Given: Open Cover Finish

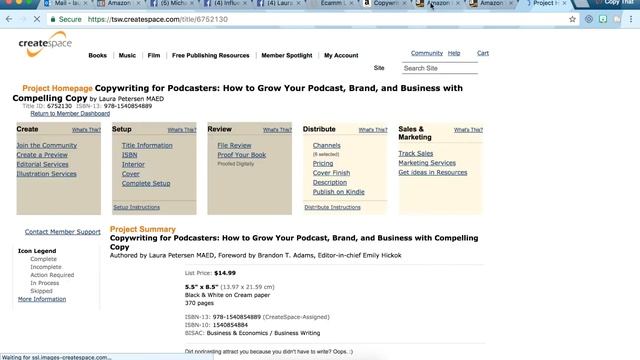Looking at the screenshot, I should tap(331, 173).
